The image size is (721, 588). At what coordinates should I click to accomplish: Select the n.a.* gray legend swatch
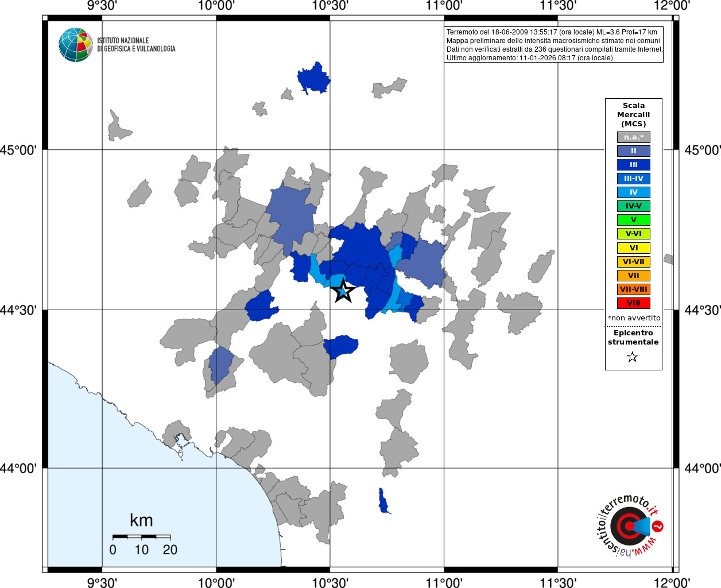(x=634, y=137)
